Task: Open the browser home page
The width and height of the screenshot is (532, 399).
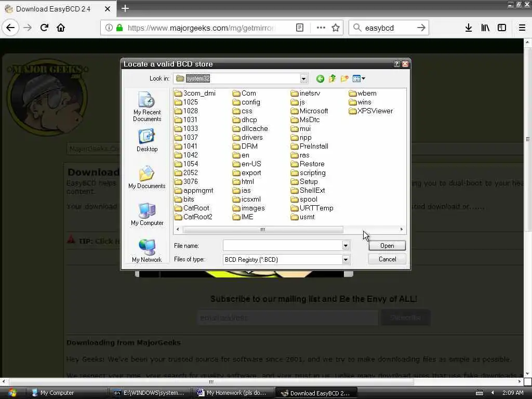Action: 61,28
